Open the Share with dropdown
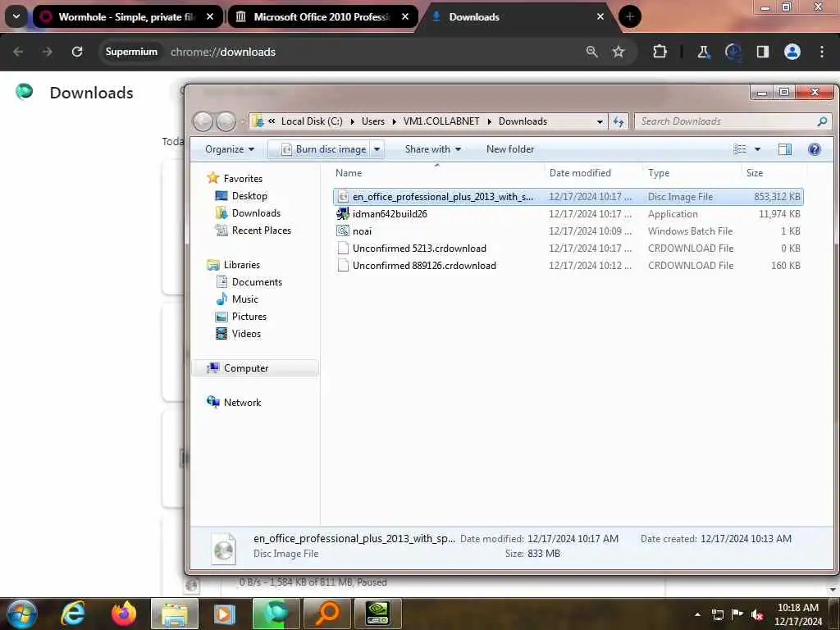This screenshot has height=630, width=840. 433,149
